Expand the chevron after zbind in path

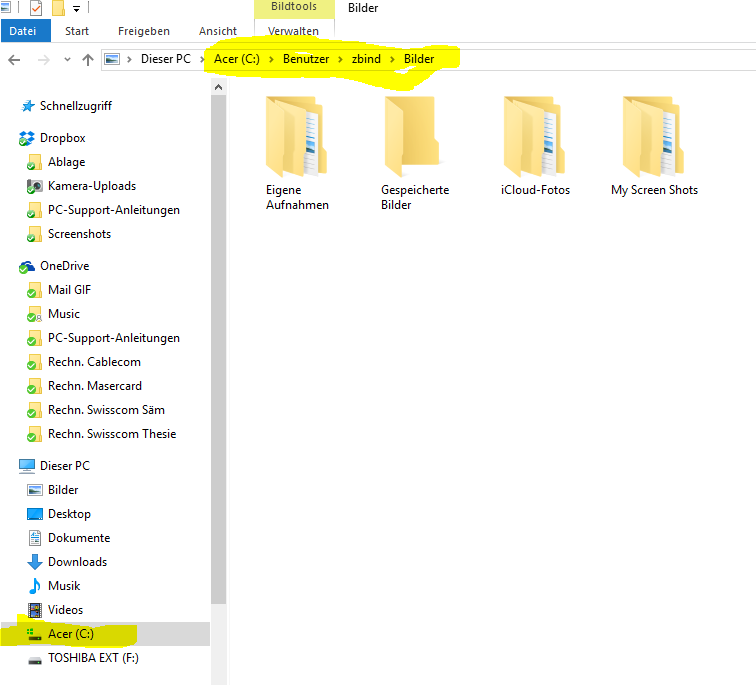(392, 59)
